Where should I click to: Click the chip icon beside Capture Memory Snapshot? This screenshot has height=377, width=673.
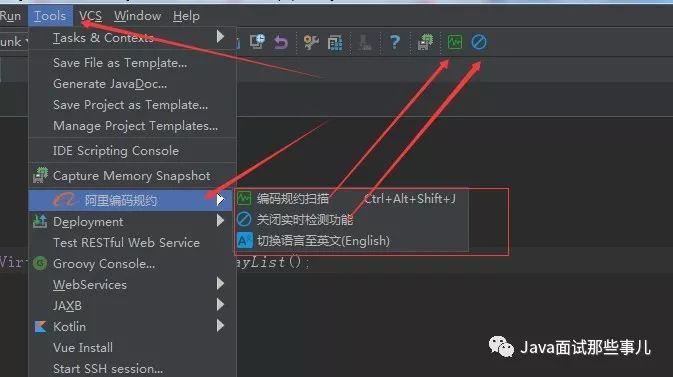(x=40, y=175)
